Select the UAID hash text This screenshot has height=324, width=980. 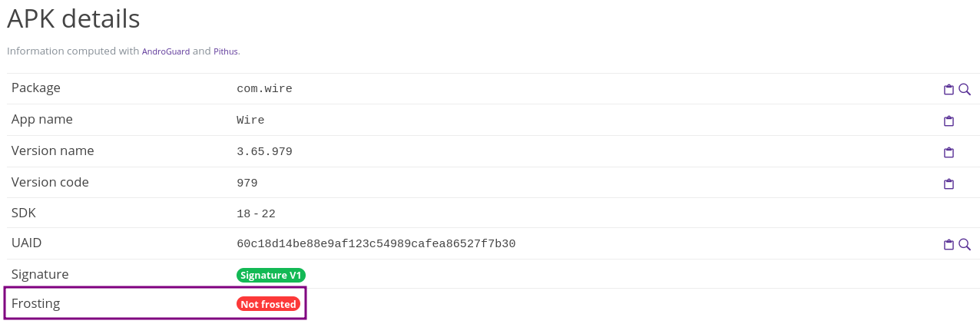[376, 244]
